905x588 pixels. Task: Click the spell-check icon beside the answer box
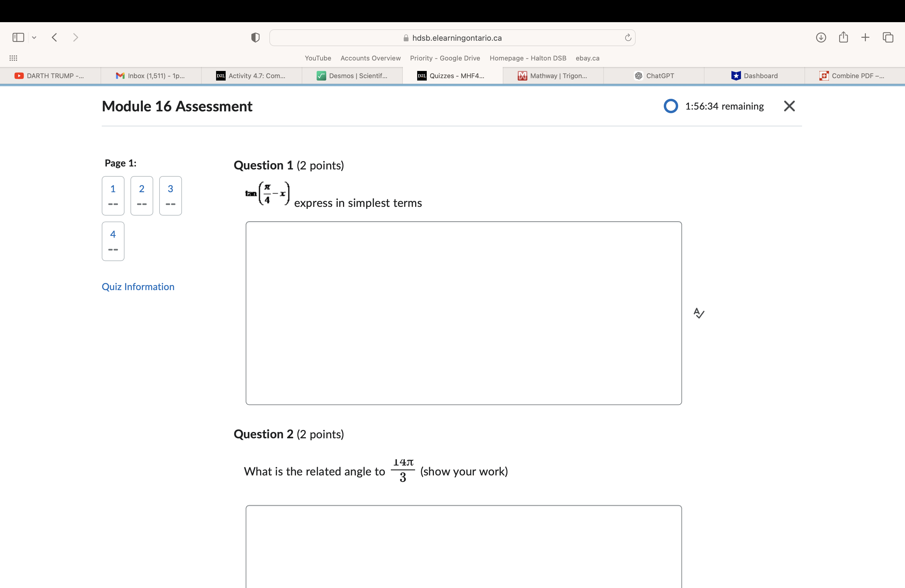pyautogui.click(x=699, y=313)
